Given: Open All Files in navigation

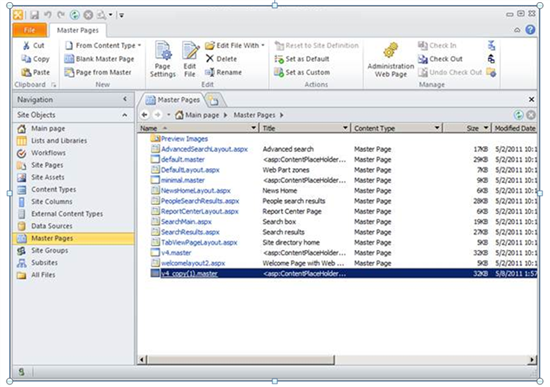Looking at the screenshot, I should click(74, 275).
